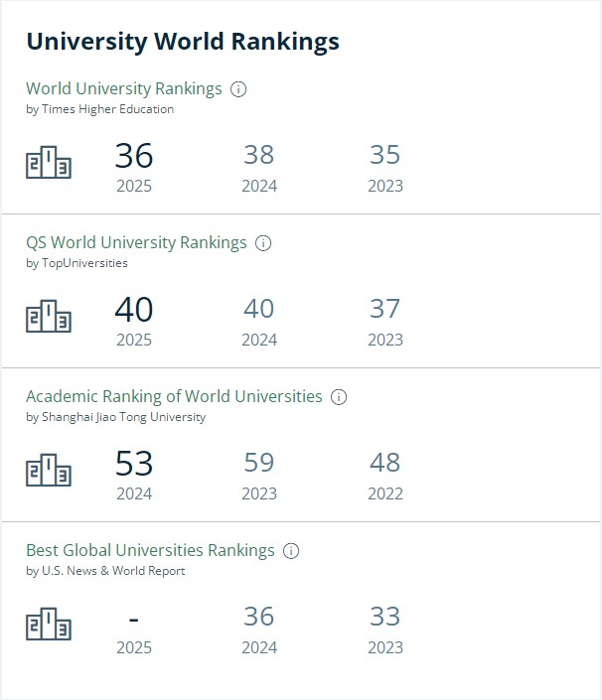
Task: Click the 2025 rank 36 value
Action: click(134, 156)
